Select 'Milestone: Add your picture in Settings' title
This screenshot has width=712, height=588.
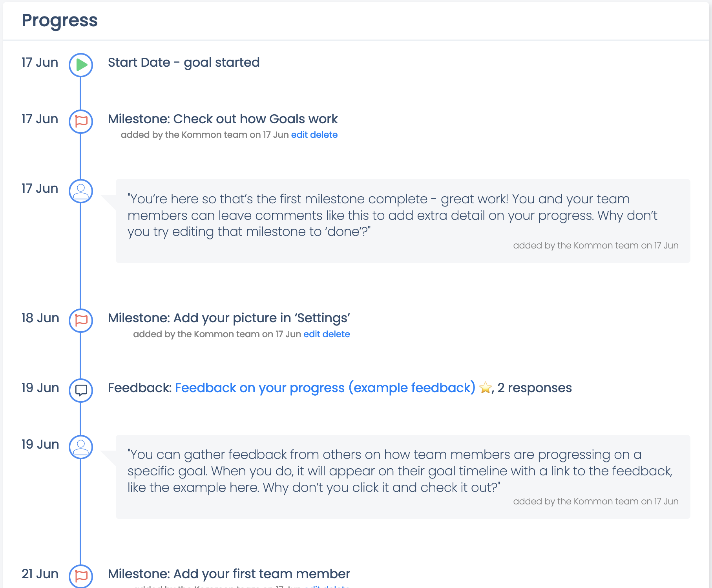click(x=229, y=318)
